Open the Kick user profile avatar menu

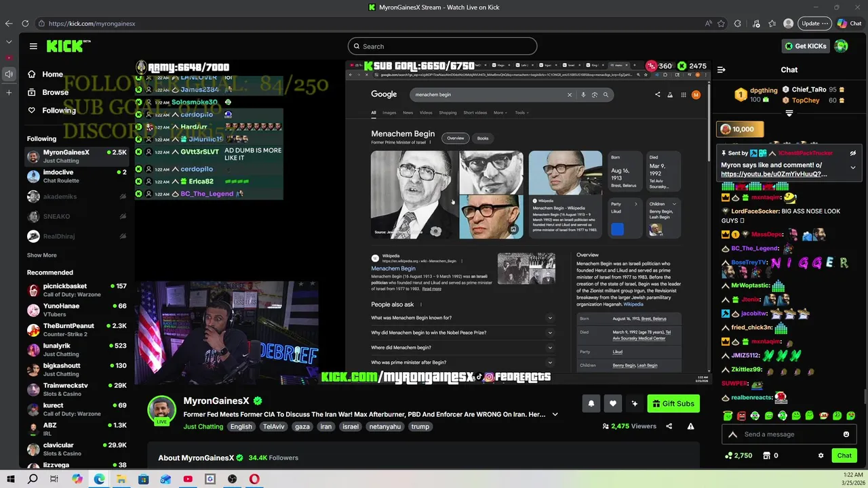[842, 46]
